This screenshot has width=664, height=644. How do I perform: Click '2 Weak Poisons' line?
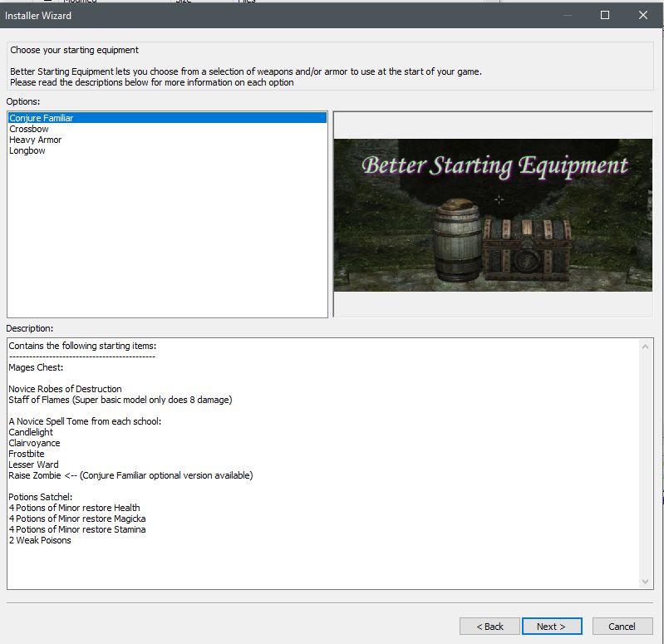click(x=40, y=540)
